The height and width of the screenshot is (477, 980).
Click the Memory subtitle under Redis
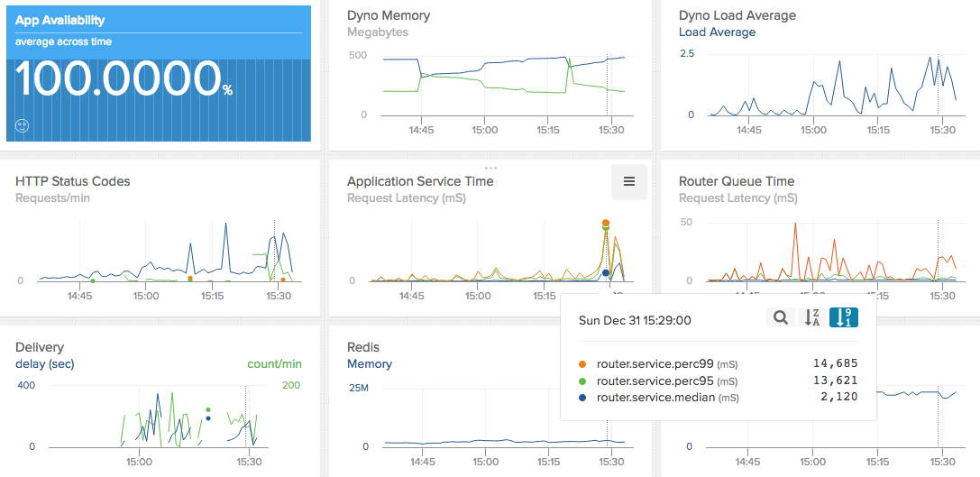pos(370,364)
